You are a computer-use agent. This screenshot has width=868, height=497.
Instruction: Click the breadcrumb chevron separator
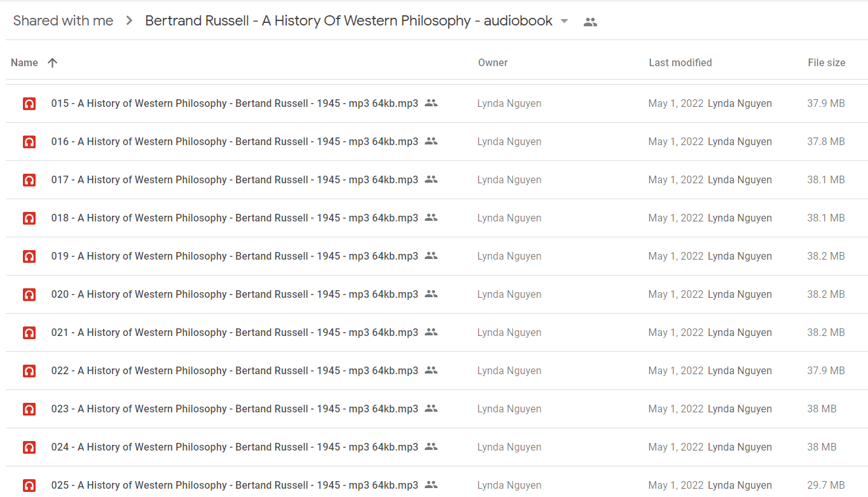[x=129, y=21]
